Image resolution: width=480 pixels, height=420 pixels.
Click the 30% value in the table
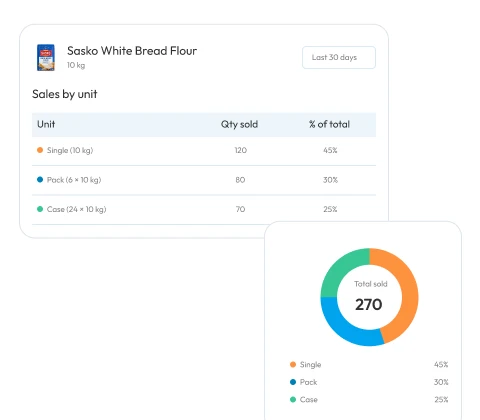[330, 180]
